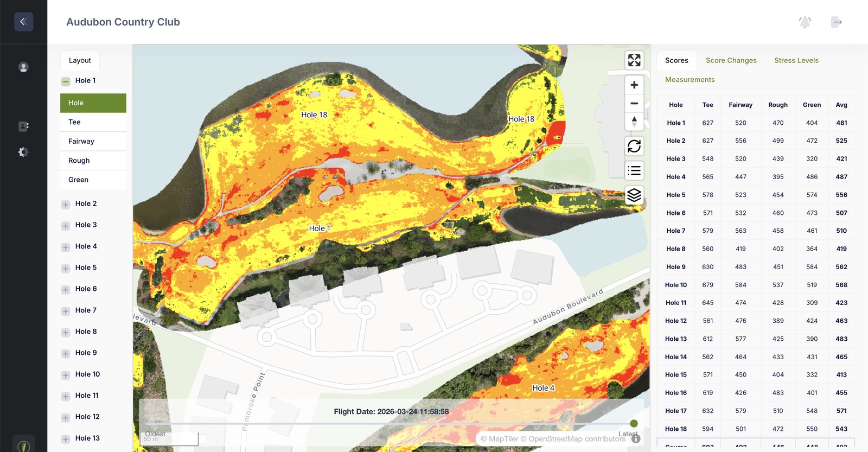Image resolution: width=868 pixels, height=452 pixels.
Task: Click the logout icon in header
Action: click(x=837, y=22)
